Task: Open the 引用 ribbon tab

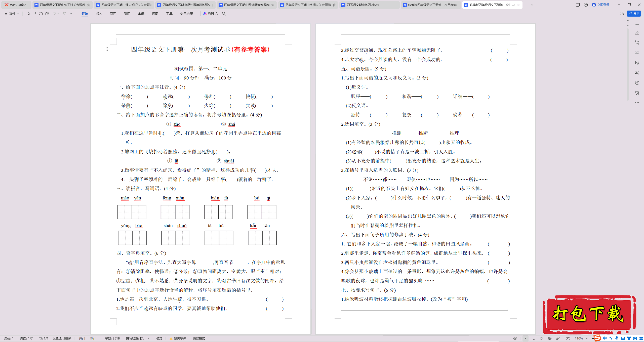Action: tap(127, 14)
